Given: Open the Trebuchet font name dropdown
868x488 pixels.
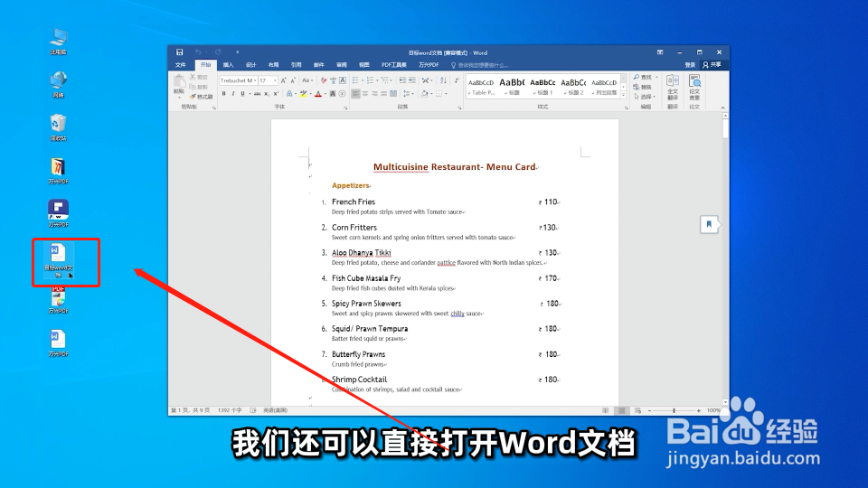Looking at the screenshot, I should [255, 80].
